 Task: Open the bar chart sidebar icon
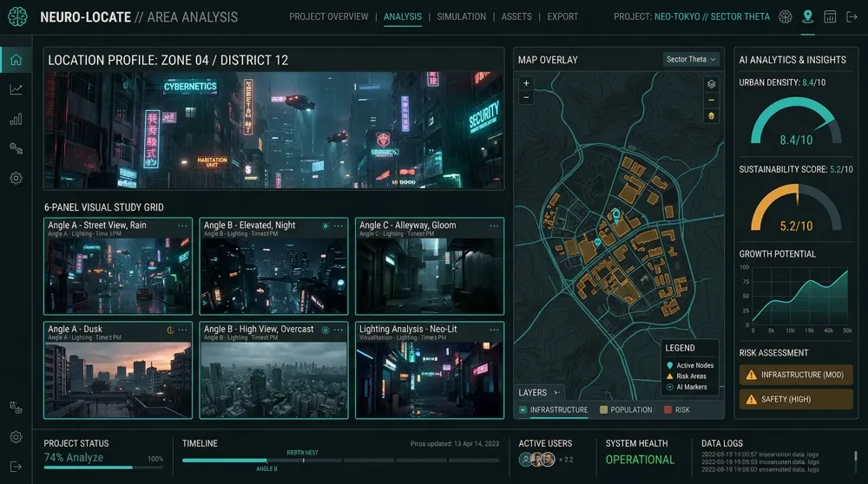coord(16,119)
